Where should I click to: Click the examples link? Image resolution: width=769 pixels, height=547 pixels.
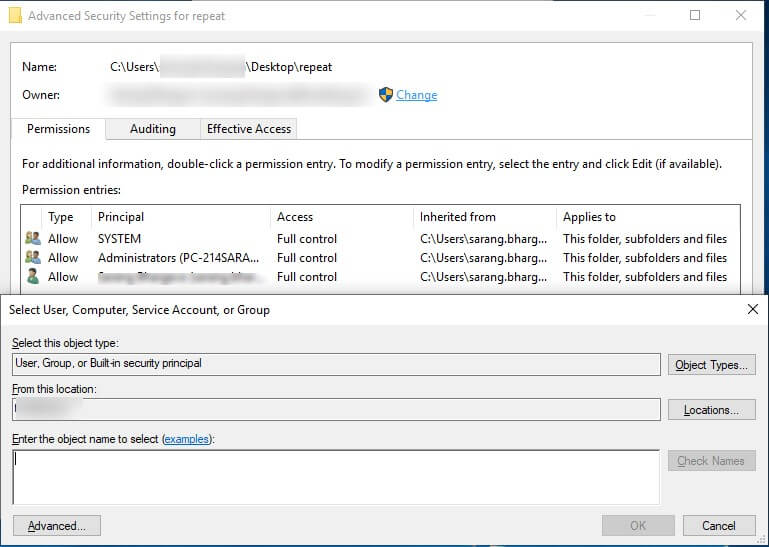click(186, 439)
